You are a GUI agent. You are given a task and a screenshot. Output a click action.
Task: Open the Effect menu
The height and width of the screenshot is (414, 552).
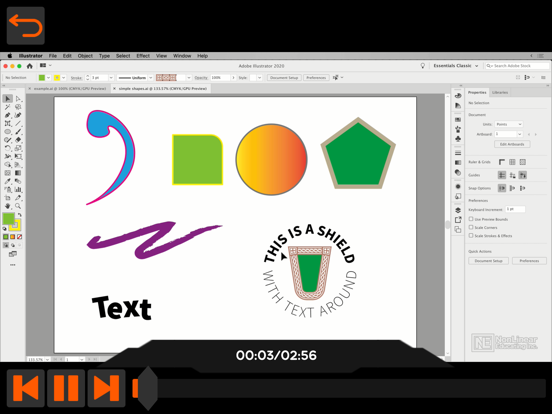coord(143,56)
